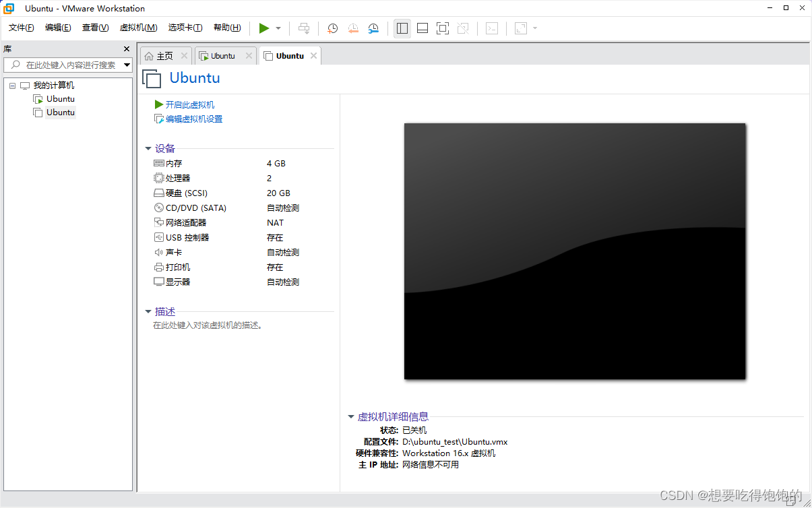This screenshot has height=508, width=812.
Task: Toggle the thumbnail bar display mode
Action: [422, 28]
